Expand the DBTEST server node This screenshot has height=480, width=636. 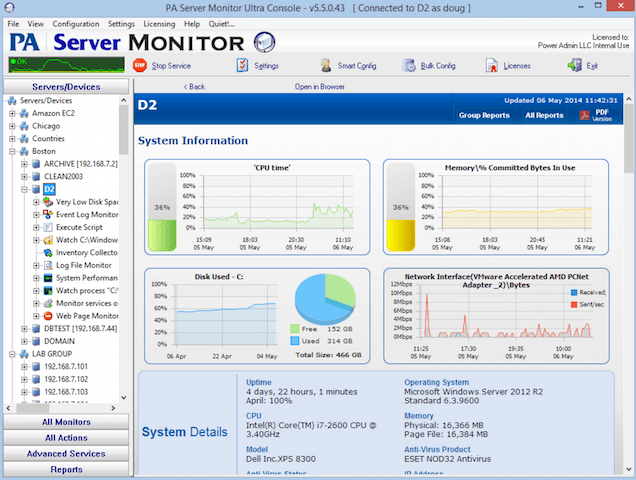click(x=24, y=328)
